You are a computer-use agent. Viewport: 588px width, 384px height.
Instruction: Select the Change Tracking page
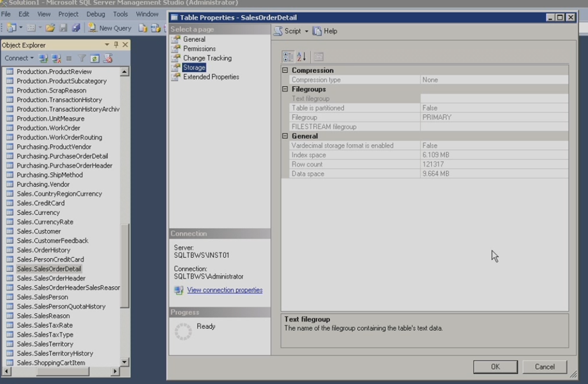[x=207, y=58]
